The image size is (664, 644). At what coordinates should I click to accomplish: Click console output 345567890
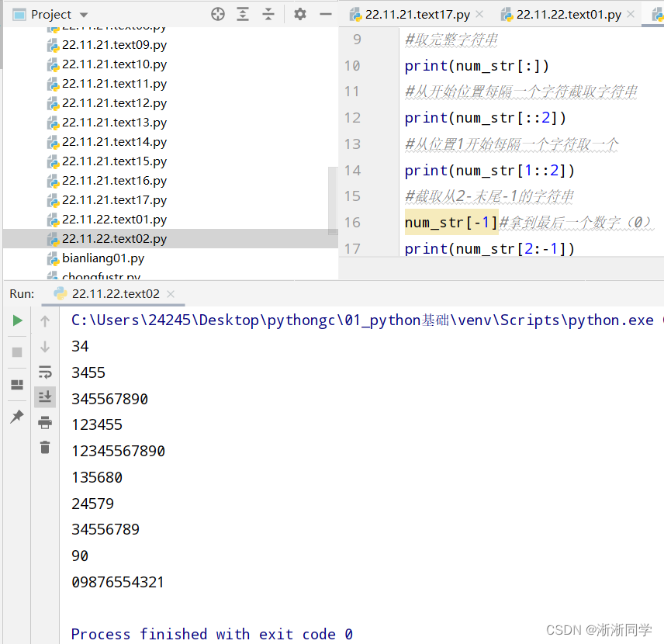[x=109, y=399]
